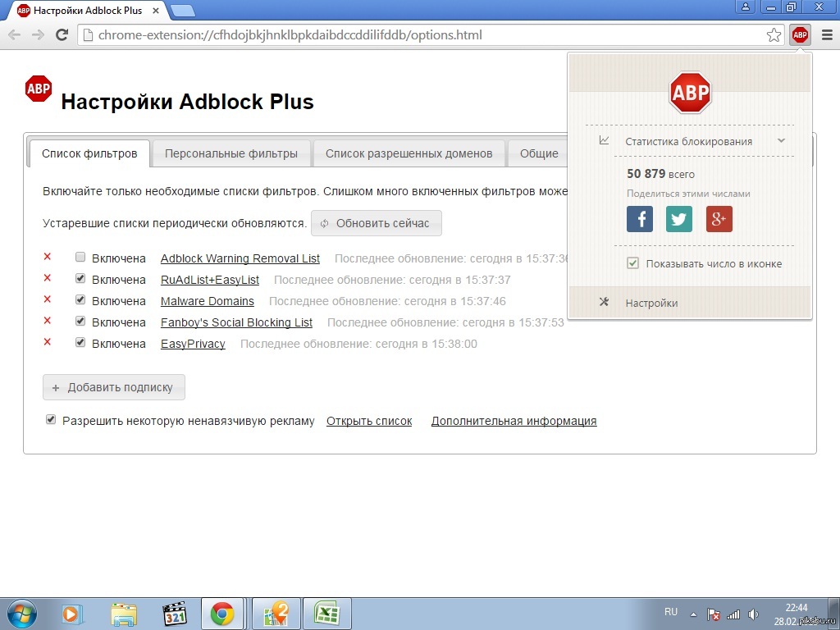Share stats via Google+ icon
Screen dimensions: 840x630
pyautogui.click(x=719, y=219)
